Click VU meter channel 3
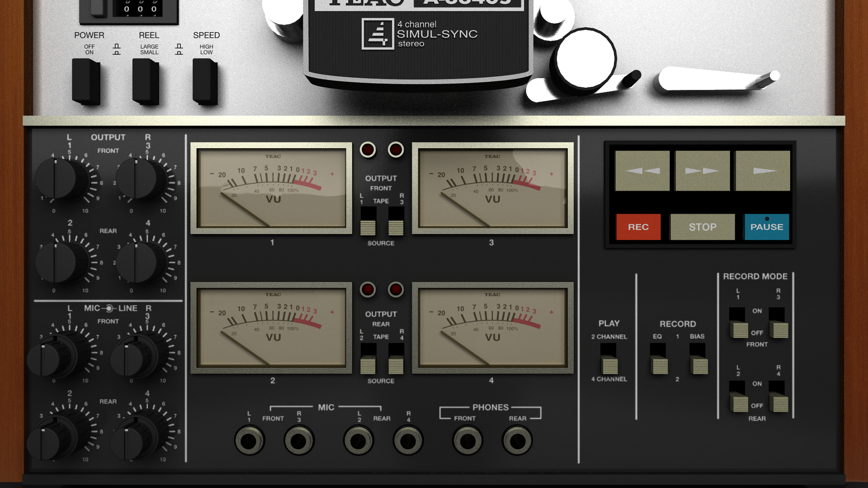The width and height of the screenshot is (868, 488). pos(493,188)
